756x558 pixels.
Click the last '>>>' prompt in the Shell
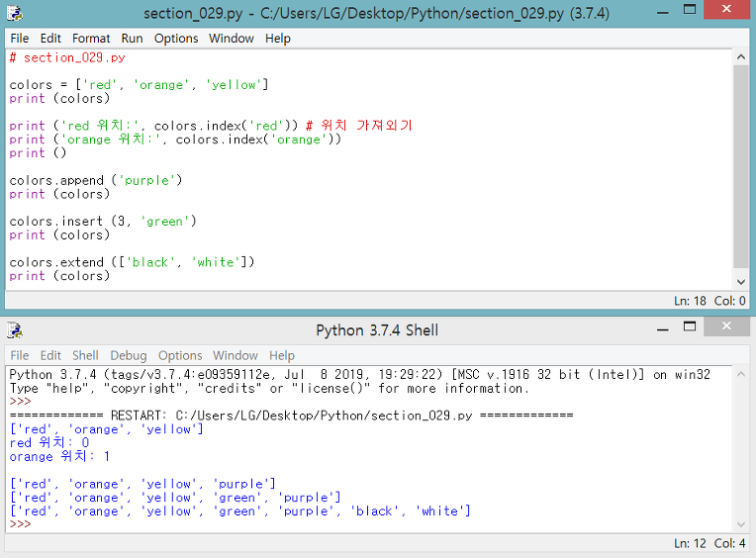coord(20,524)
